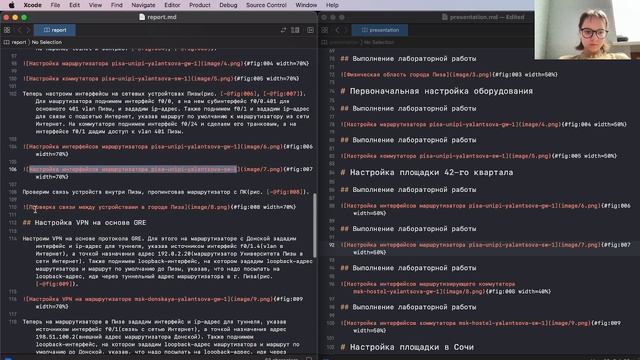640x360 pixels.
Task: Click the paragraph starting 'Теперь настроим интерфейсы'
Action: click(167, 113)
